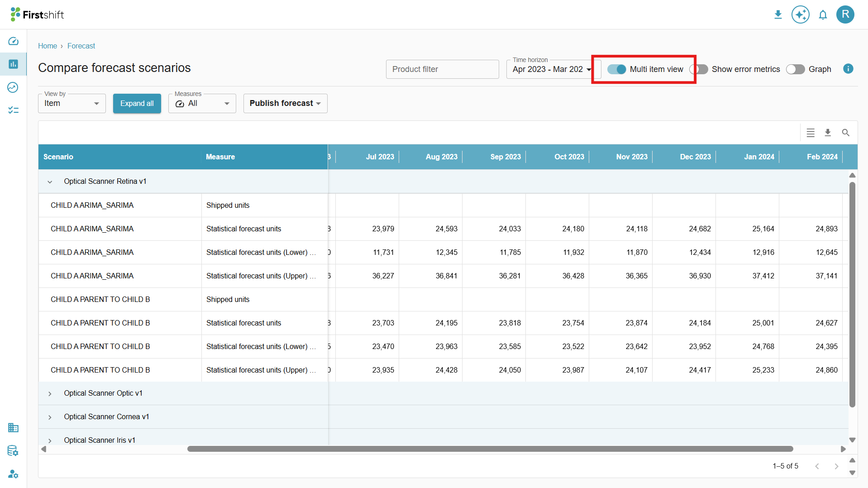Click the Forecast breadcrumb link
Image resolution: width=868 pixels, height=488 pixels.
81,46
